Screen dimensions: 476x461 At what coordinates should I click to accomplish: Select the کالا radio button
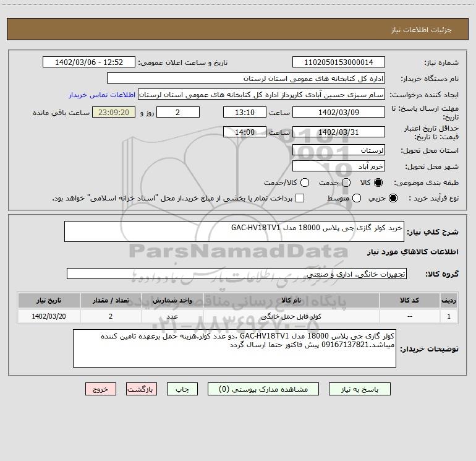tap(378, 183)
